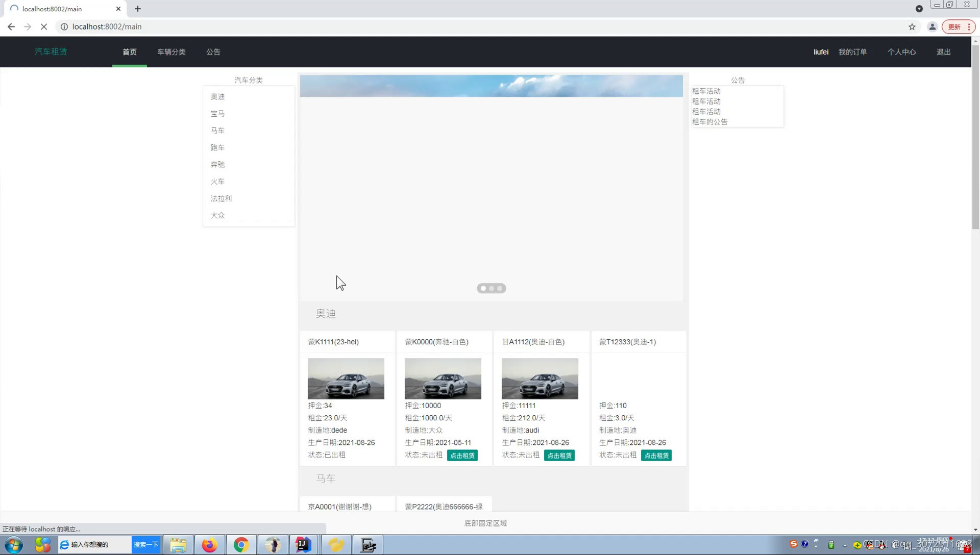Open the 租车的公告 announcement

[x=709, y=121]
